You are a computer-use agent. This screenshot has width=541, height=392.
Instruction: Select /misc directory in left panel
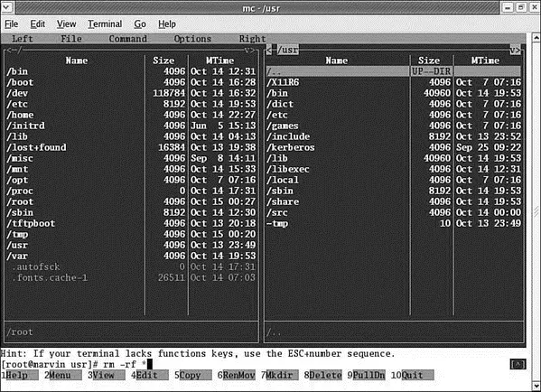click(x=131, y=158)
